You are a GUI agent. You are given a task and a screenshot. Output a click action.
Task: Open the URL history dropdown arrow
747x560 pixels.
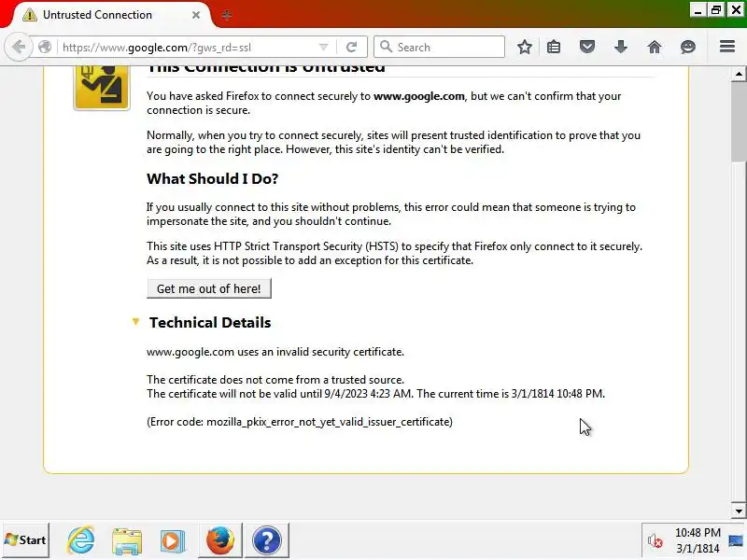[323, 48]
